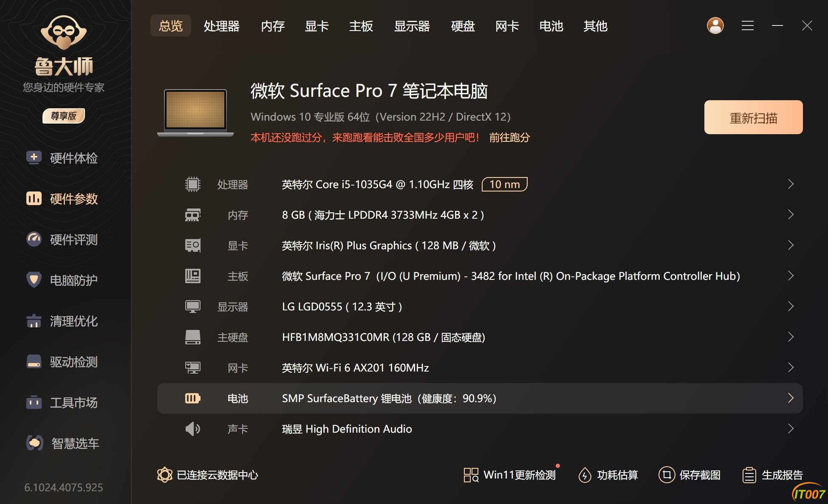This screenshot has height=504, width=828.
Task: Open 工具市场 toolbox icon
Action: click(34, 402)
